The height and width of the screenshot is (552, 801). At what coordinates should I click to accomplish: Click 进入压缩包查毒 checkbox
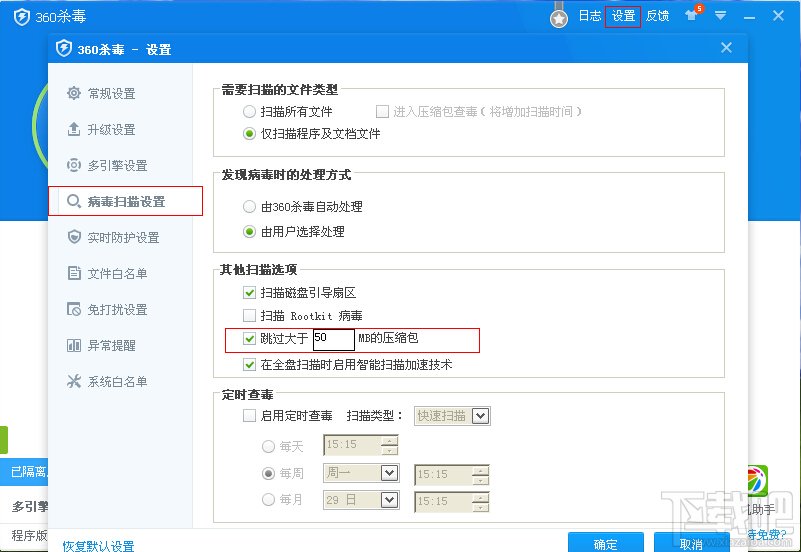[x=382, y=111]
